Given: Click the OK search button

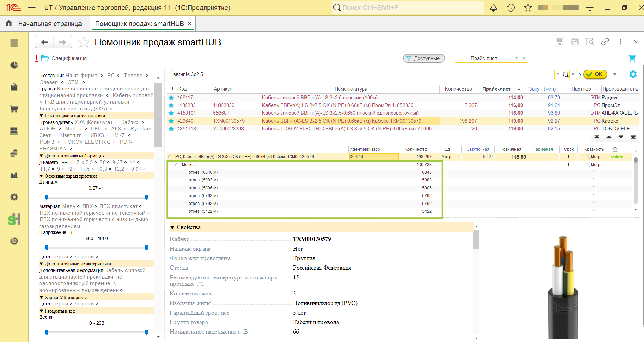Looking at the screenshot, I should coord(595,74).
